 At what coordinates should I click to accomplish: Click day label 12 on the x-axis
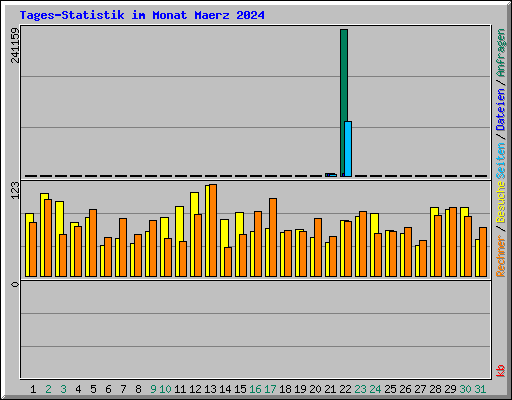pyautogui.click(x=195, y=389)
